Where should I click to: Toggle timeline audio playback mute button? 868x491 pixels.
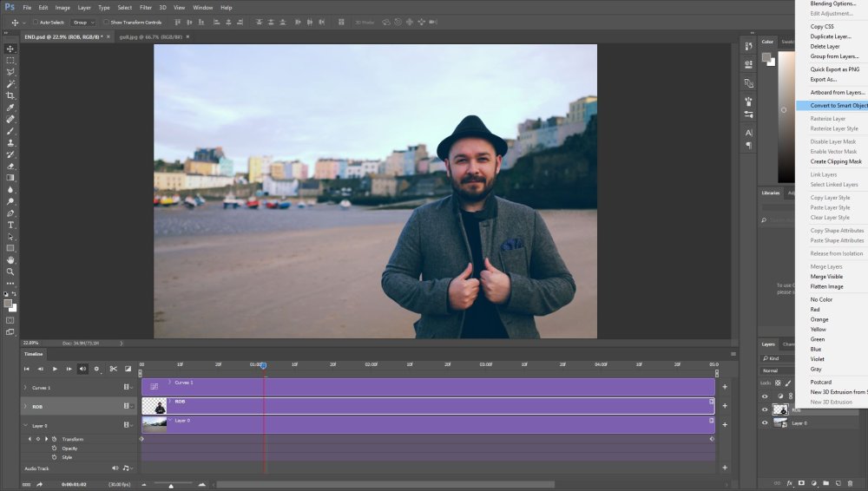82,369
